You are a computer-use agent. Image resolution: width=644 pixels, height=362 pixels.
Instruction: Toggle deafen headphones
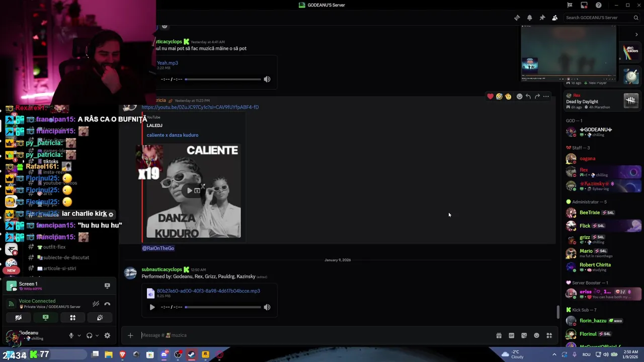(x=89, y=335)
